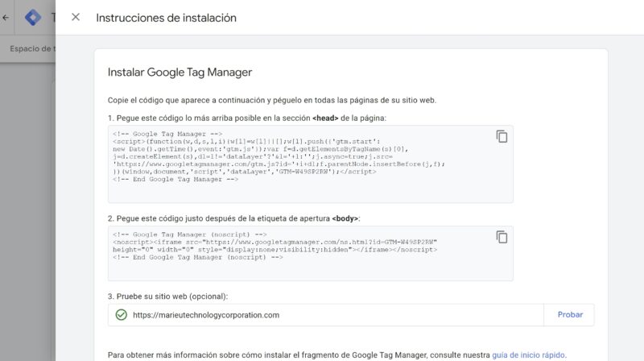Click inside the head script code box

pyautogui.click(x=311, y=164)
